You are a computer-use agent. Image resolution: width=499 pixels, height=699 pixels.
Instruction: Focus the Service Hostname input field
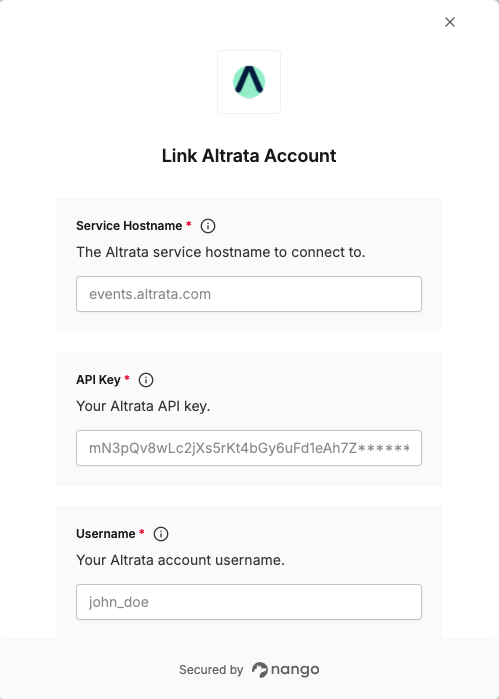coord(249,294)
